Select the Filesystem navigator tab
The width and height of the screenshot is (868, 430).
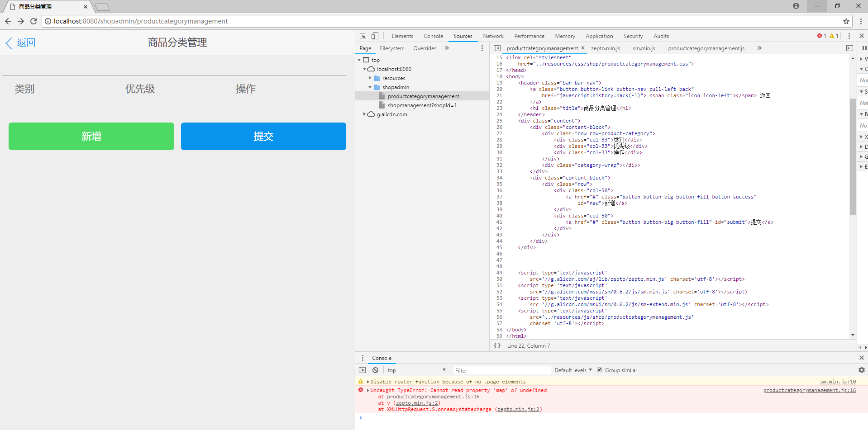tap(392, 48)
